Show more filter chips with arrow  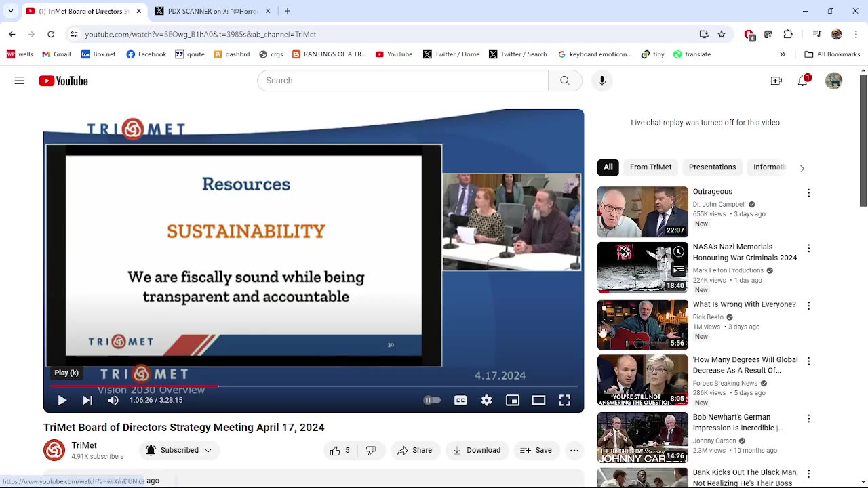802,168
